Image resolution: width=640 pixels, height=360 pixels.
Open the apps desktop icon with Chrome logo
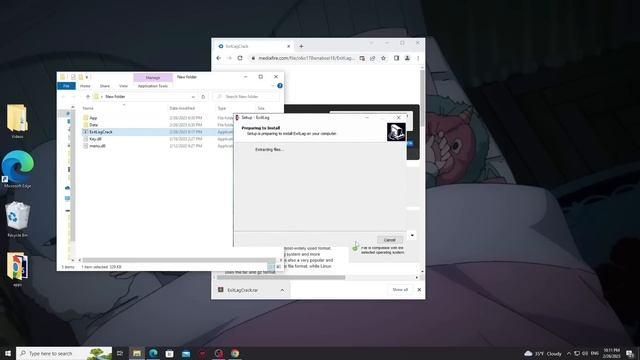tap(17, 270)
